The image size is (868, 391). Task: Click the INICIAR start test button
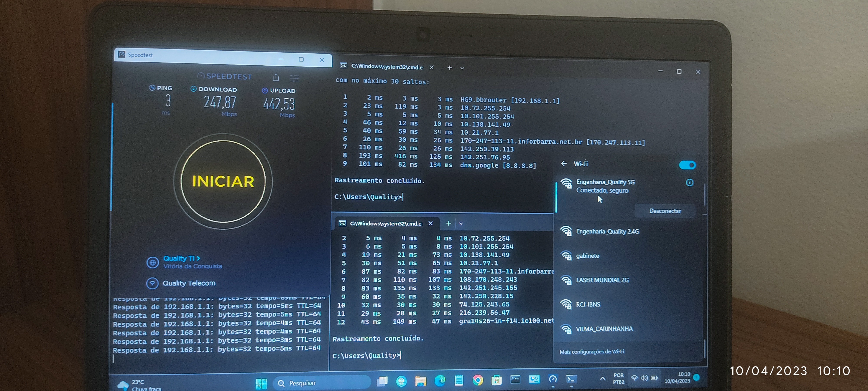(x=223, y=182)
